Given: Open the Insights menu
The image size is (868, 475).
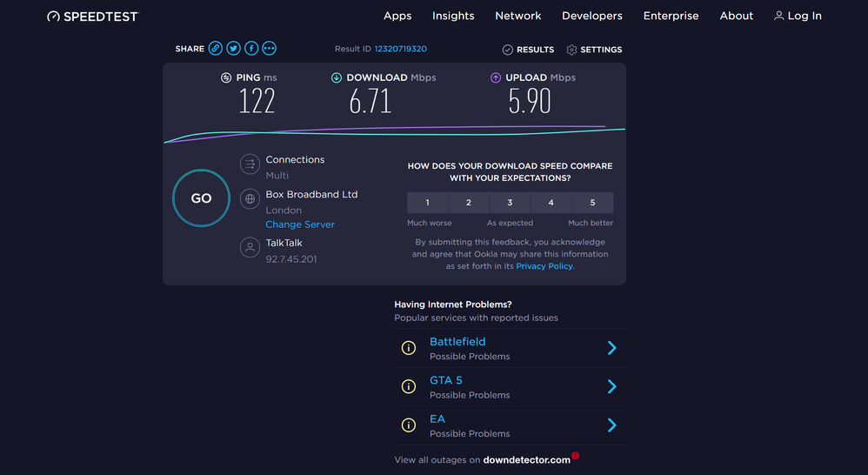Looking at the screenshot, I should pos(453,16).
